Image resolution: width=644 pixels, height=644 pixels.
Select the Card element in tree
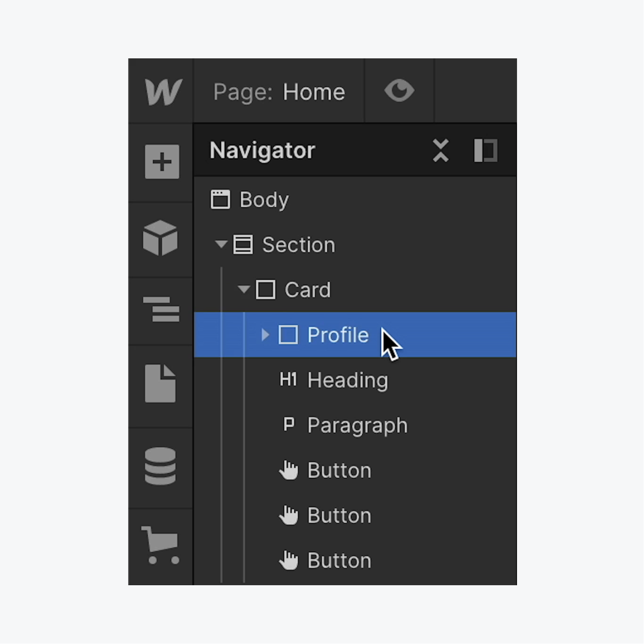pyautogui.click(x=355, y=290)
